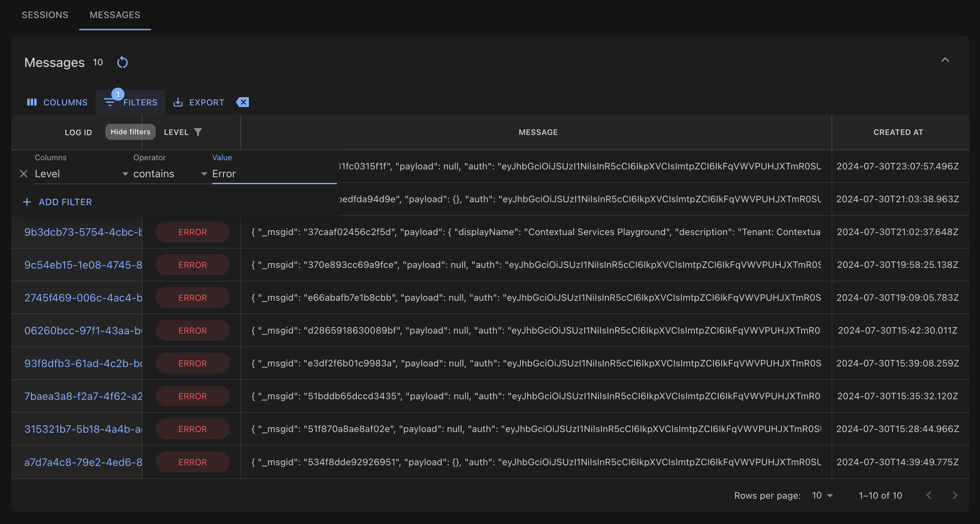The width and height of the screenshot is (980, 524).
Task: Select the Messages tab
Action: [x=115, y=15]
